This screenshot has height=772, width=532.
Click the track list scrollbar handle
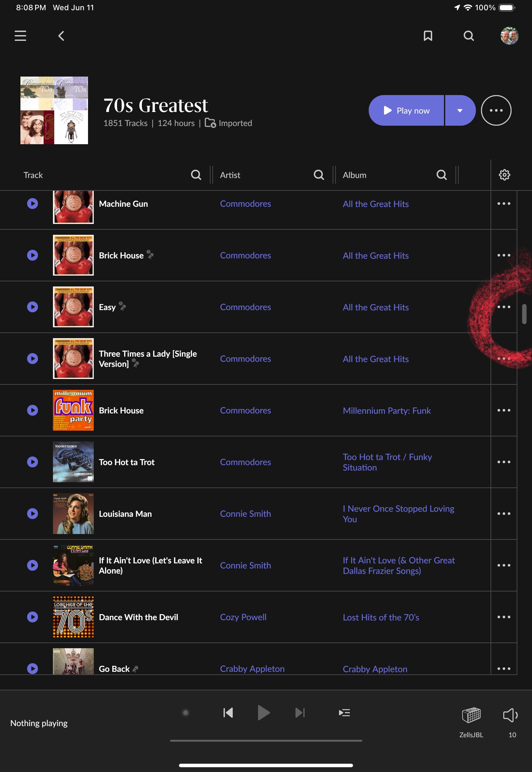524,314
